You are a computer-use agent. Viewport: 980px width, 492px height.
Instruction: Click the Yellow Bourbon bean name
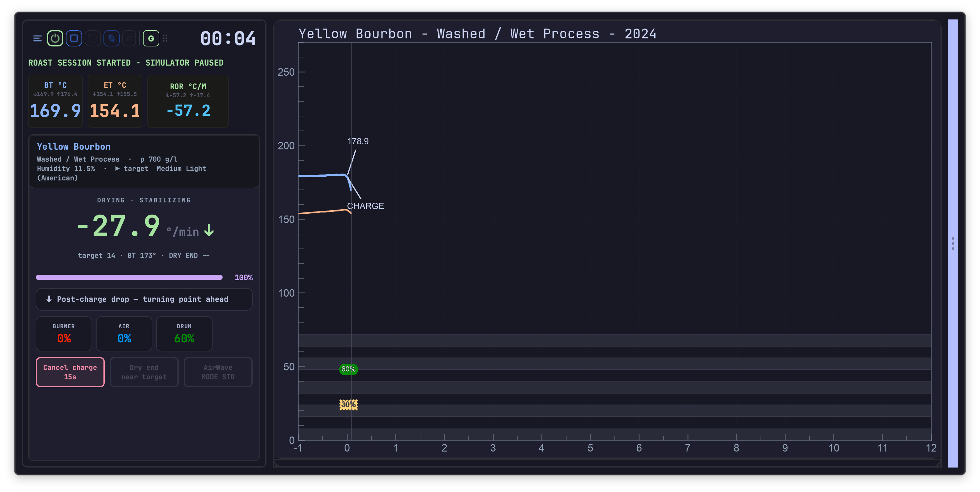(x=74, y=147)
